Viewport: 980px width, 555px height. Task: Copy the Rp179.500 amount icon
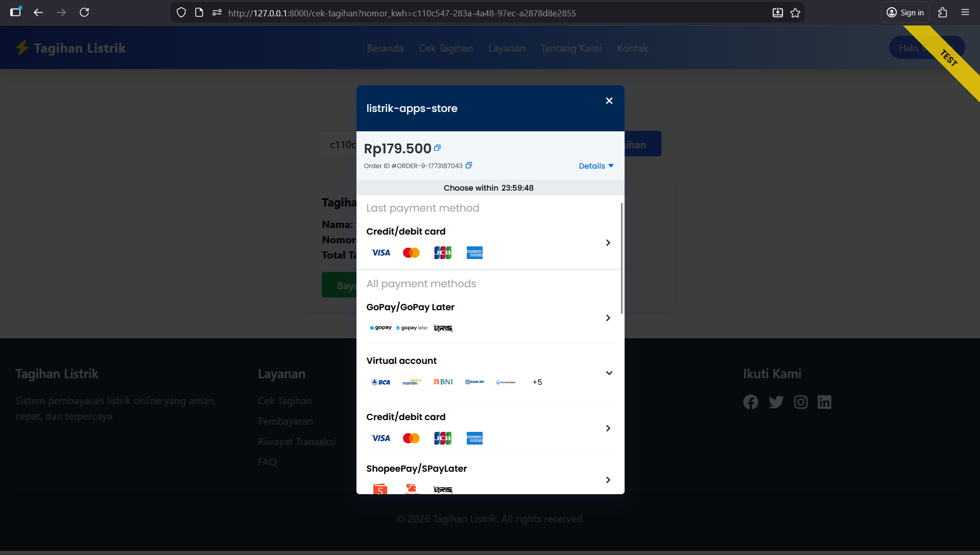click(x=437, y=148)
